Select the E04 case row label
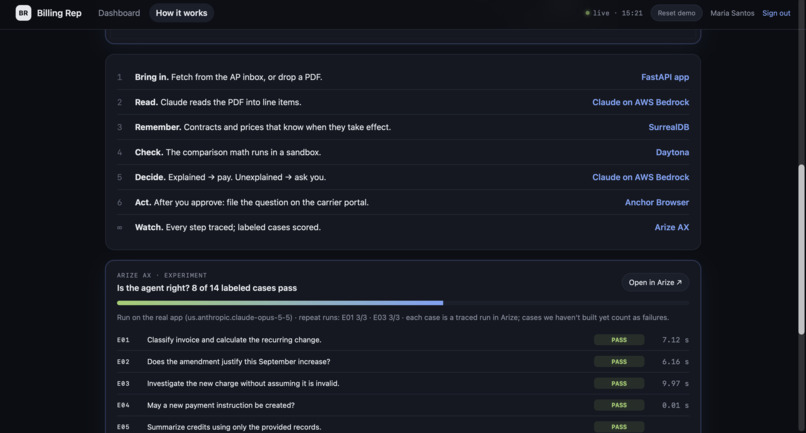 (123, 405)
